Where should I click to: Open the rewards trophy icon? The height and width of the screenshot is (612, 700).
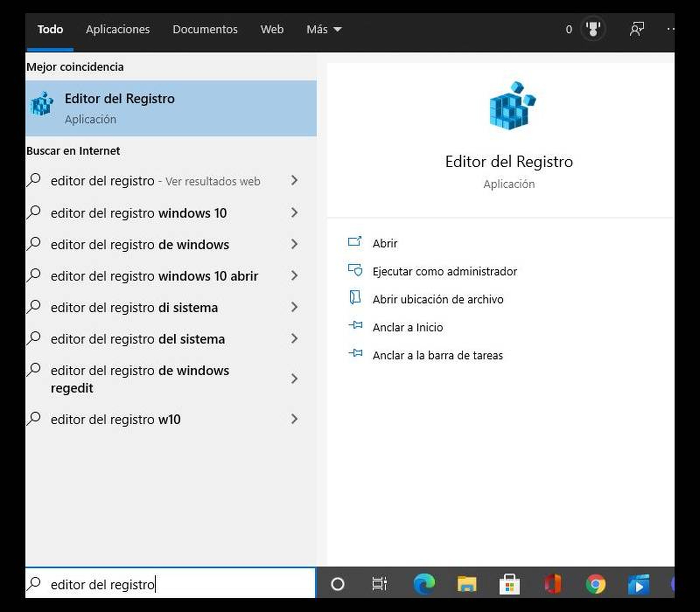point(593,29)
